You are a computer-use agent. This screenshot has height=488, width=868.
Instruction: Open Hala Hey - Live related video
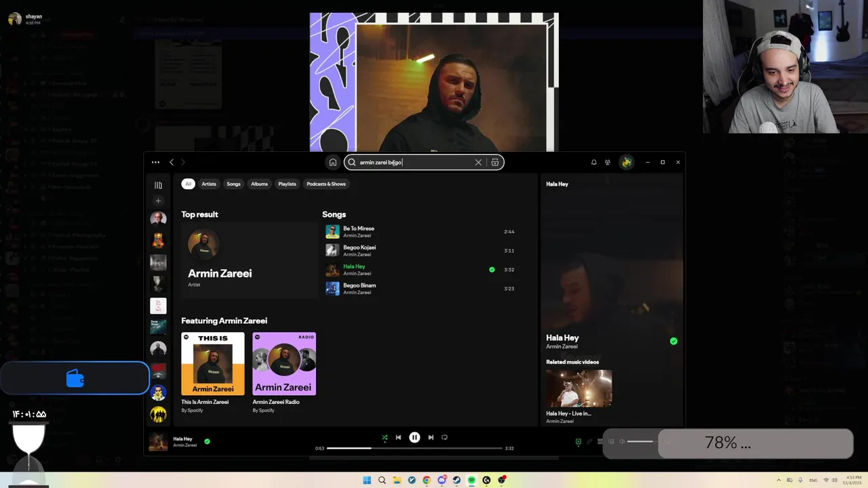[x=579, y=388]
